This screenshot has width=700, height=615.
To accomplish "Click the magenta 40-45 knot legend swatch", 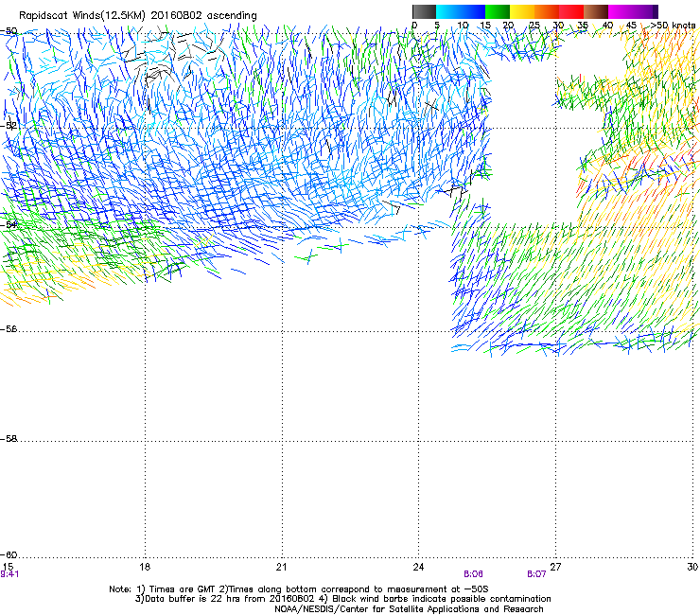I will (x=621, y=11).
